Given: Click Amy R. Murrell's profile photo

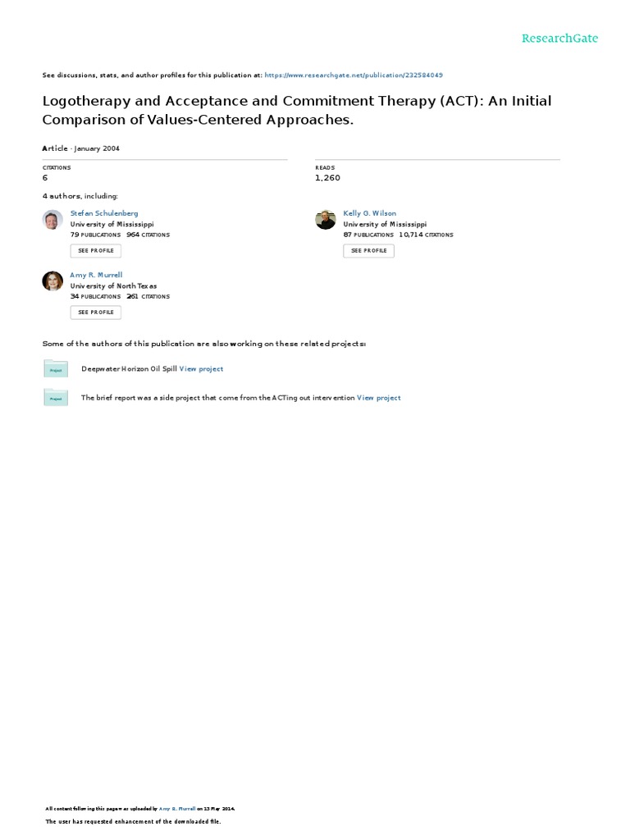Looking at the screenshot, I should 52,281.
